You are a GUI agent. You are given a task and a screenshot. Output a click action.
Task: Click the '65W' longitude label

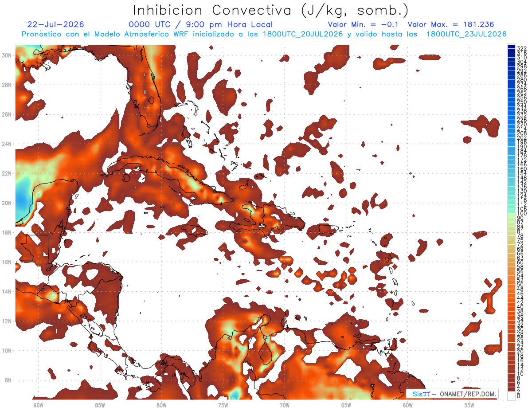[346, 405]
